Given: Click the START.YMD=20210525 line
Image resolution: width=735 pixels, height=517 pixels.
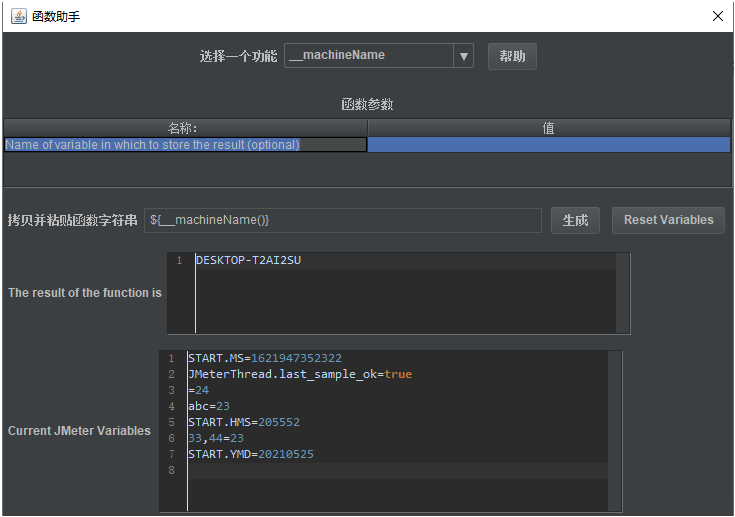Looking at the screenshot, I should pos(251,454).
